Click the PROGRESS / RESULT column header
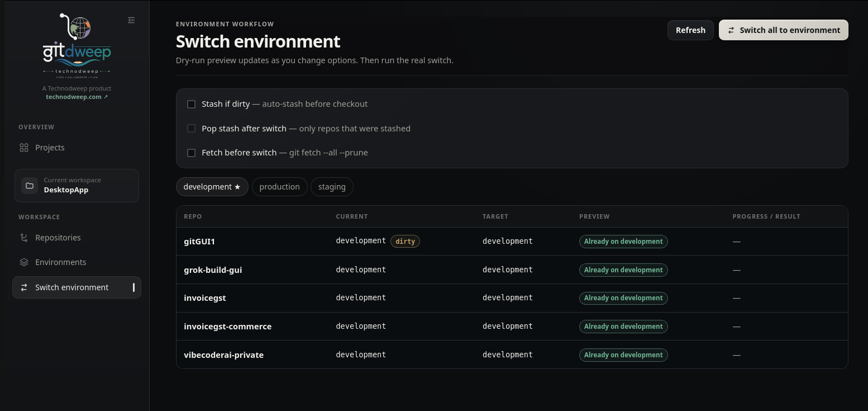The image size is (868, 411). (766, 216)
